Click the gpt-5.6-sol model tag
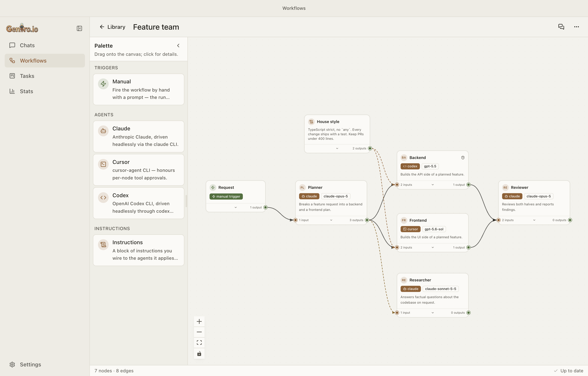The image size is (588, 376). click(434, 229)
